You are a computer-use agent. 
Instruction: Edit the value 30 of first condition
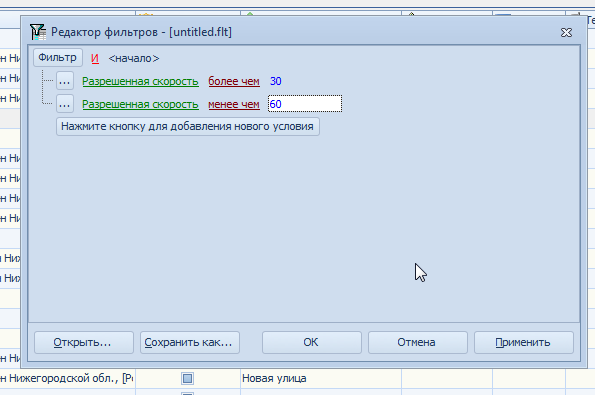pos(275,81)
